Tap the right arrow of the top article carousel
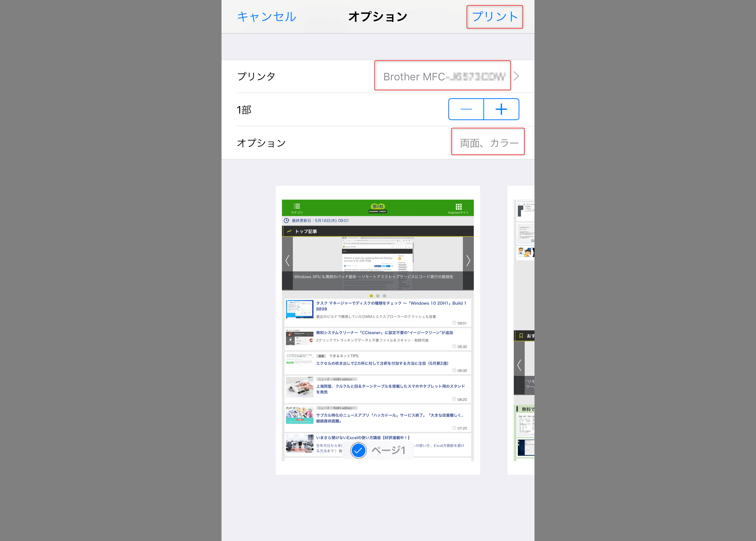756x541 pixels. tap(468, 261)
